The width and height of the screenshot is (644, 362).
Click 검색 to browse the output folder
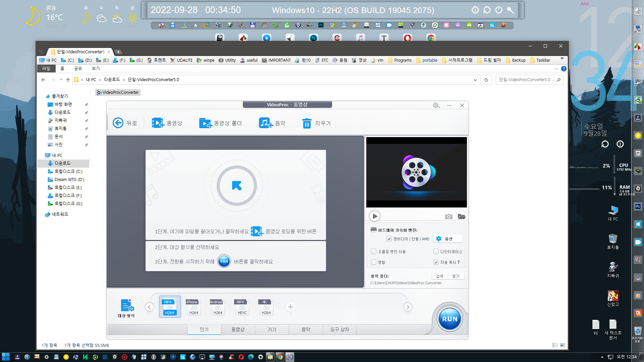point(439,276)
